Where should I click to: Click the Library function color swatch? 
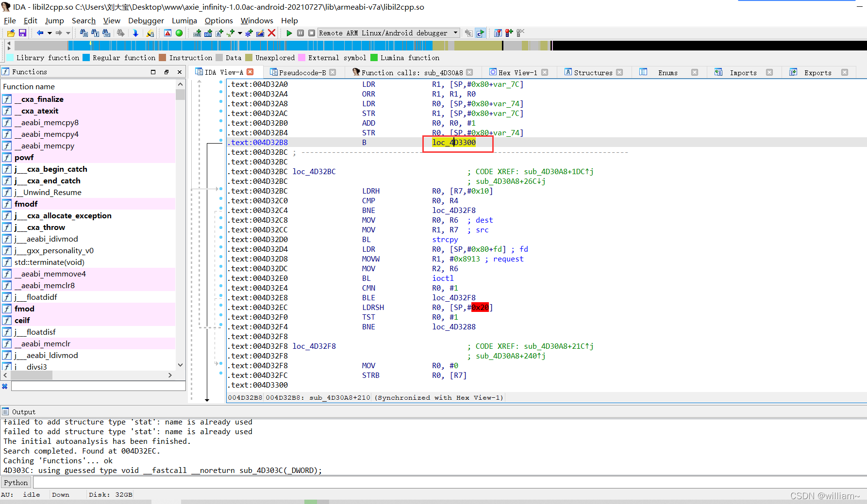click(10, 58)
